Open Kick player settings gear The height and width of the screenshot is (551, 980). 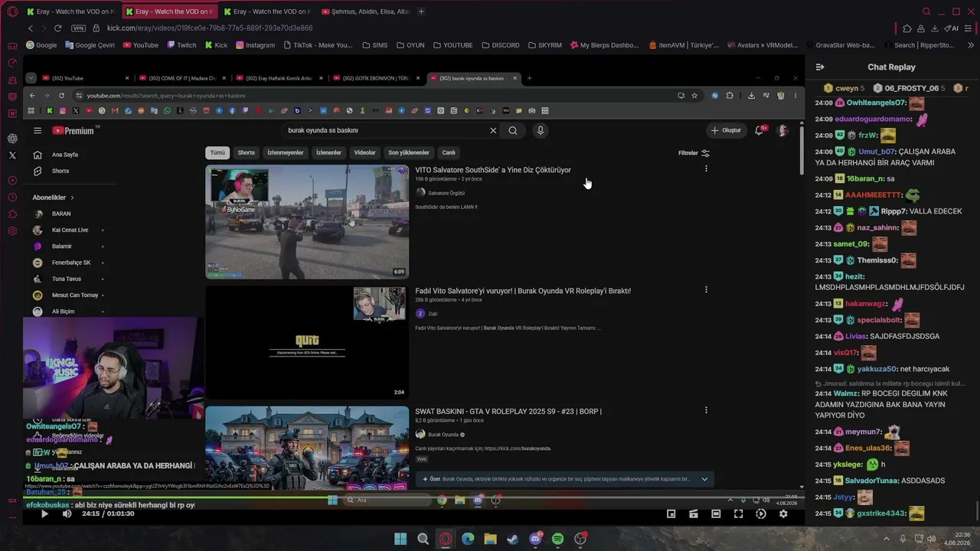[x=783, y=514]
